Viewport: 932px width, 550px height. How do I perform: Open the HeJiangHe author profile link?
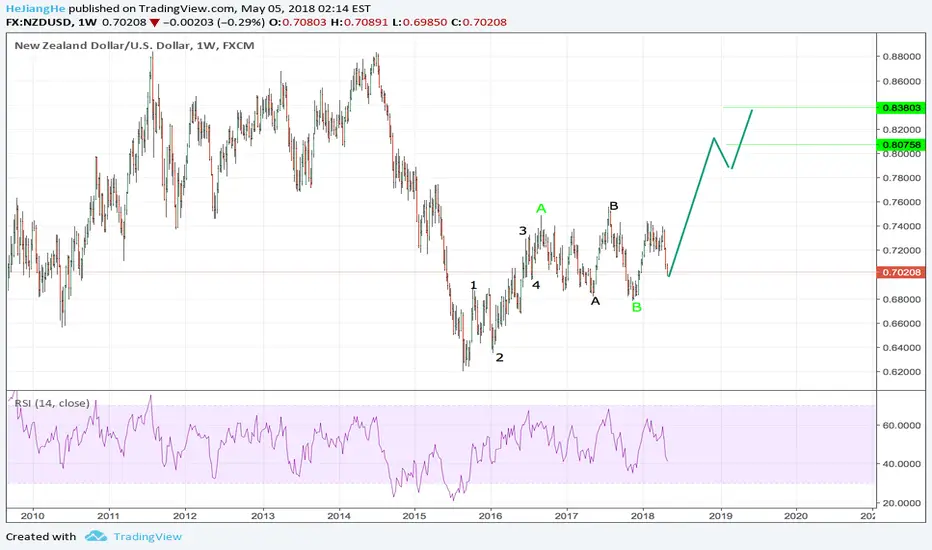point(35,8)
